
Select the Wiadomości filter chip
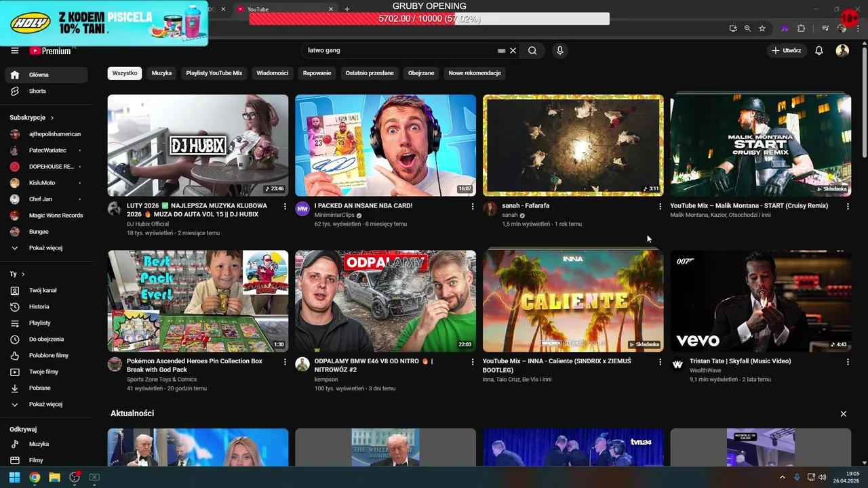(x=273, y=73)
